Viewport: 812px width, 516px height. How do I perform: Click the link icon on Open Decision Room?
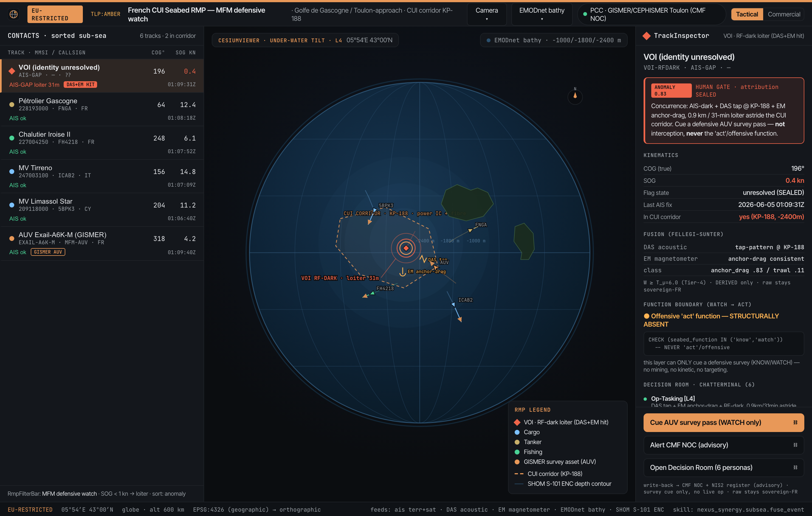pos(795,467)
